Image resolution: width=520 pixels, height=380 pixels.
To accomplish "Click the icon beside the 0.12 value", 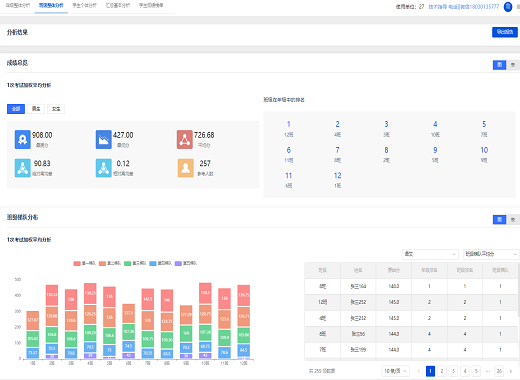I will click(x=104, y=168).
